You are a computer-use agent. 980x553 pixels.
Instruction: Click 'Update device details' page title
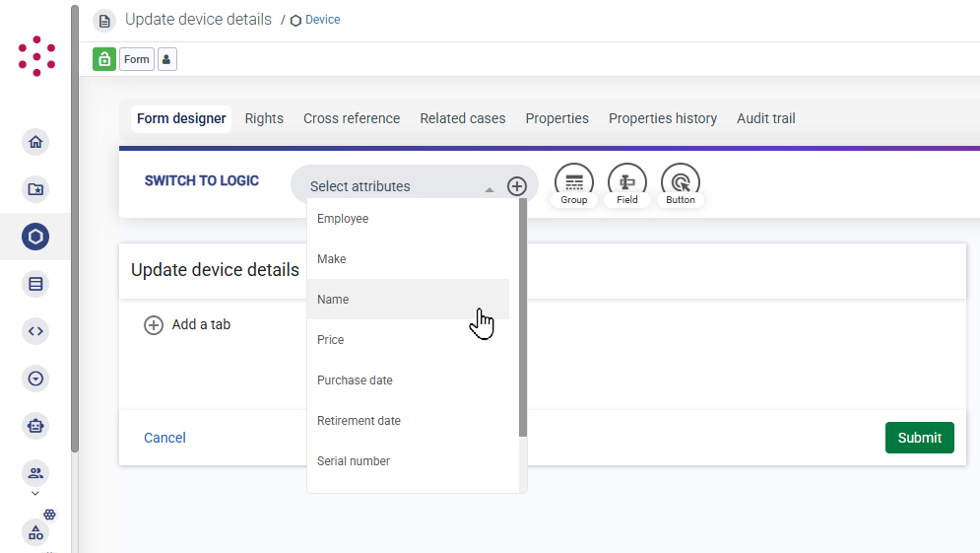198,20
